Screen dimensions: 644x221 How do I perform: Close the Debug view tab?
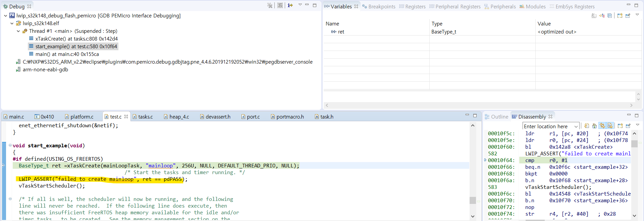[x=29, y=6]
